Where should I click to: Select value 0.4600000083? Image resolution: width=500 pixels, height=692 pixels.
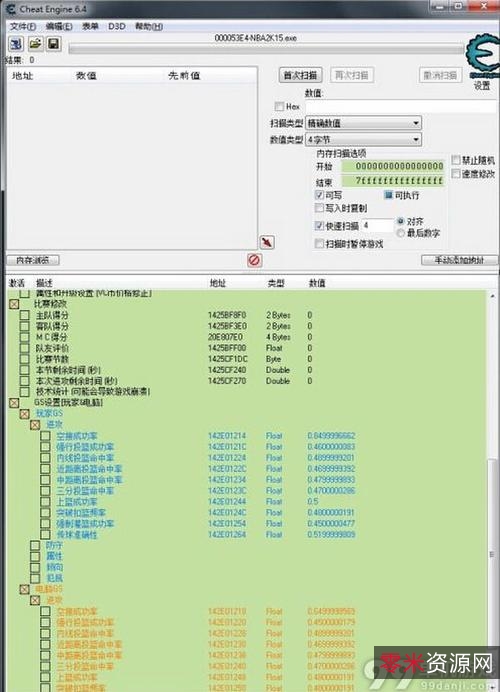[x=331, y=447]
